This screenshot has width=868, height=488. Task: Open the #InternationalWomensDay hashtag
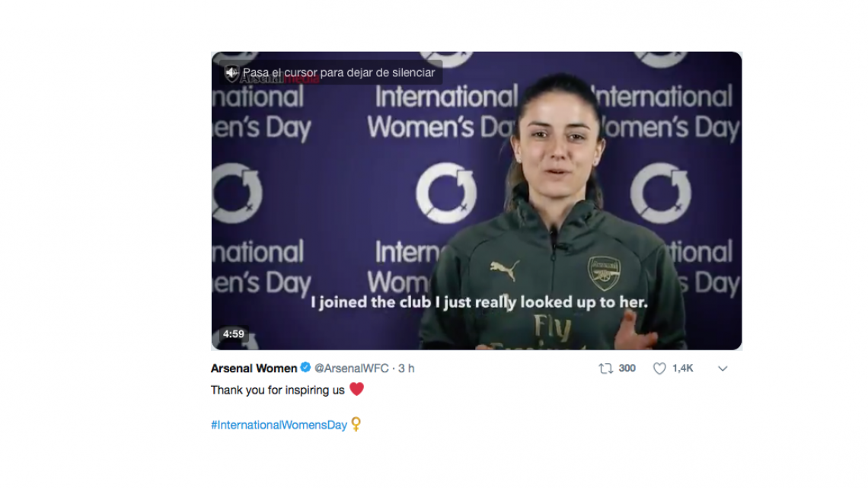pos(279,425)
